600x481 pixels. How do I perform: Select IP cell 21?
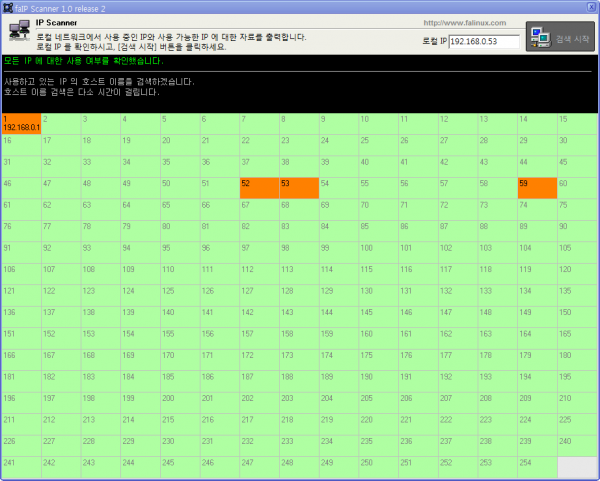click(220, 145)
